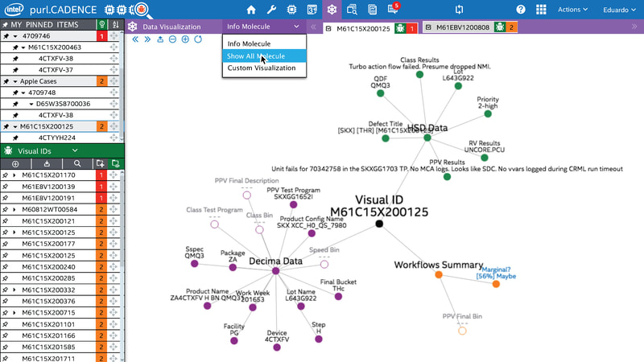Pin the M61C15X200177 row
Viewport: 644px width, 362px height.
pyautogui.click(x=5, y=244)
